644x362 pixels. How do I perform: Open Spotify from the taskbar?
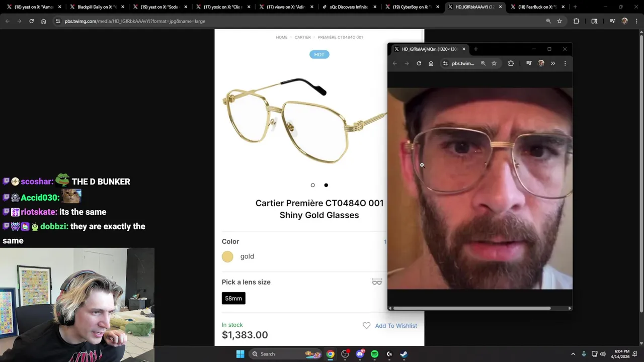[374, 354]
